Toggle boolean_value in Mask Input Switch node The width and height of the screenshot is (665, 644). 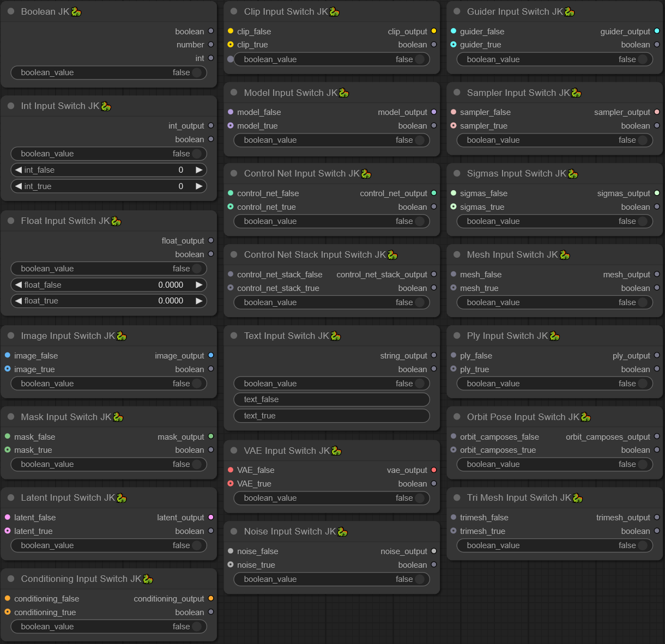109,464
